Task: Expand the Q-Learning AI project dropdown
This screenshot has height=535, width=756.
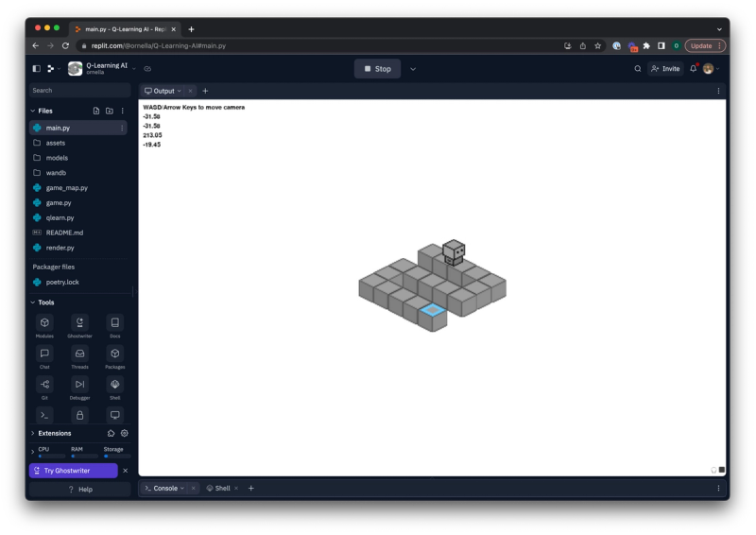Action: pyautogui.click(x=134, y=69)
